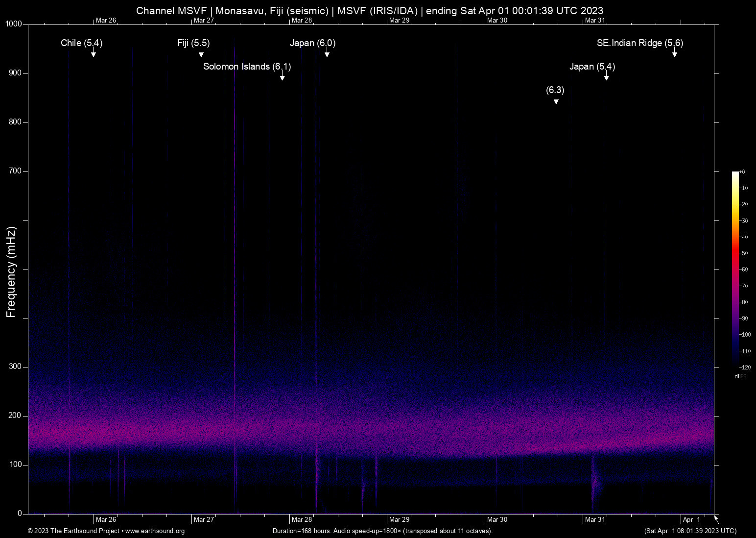Click the -20 value on the color scale

tap(743, 204)
